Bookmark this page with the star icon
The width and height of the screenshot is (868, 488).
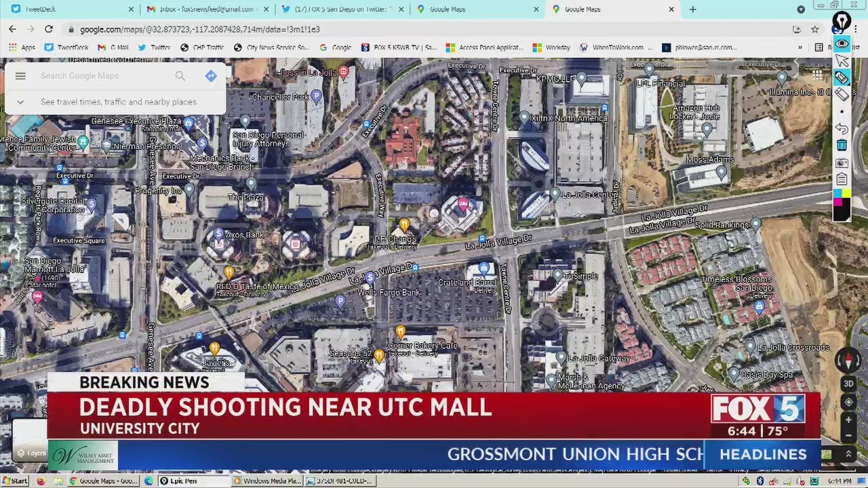(x=815, y=29)
